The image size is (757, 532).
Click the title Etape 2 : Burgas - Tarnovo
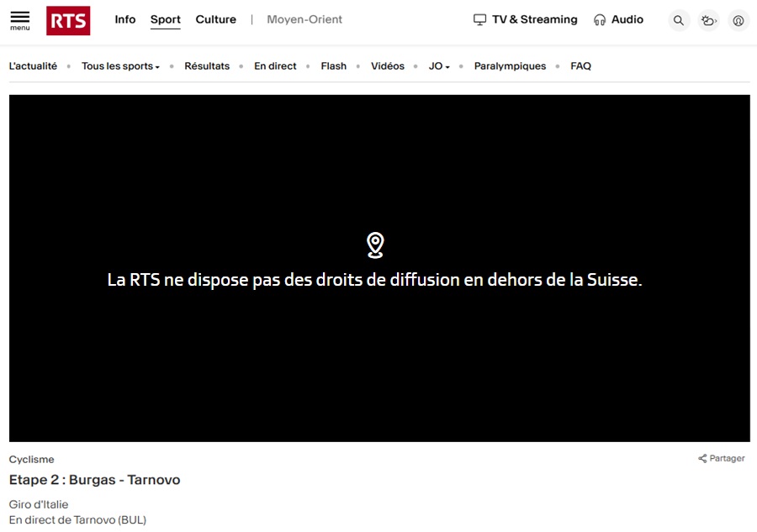(x=94, y=480)
